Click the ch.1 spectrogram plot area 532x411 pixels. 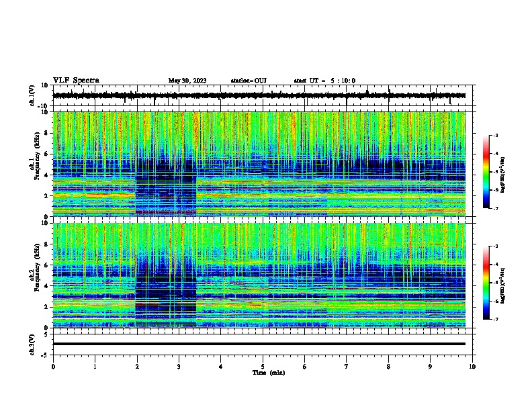[x=259, y=164]
